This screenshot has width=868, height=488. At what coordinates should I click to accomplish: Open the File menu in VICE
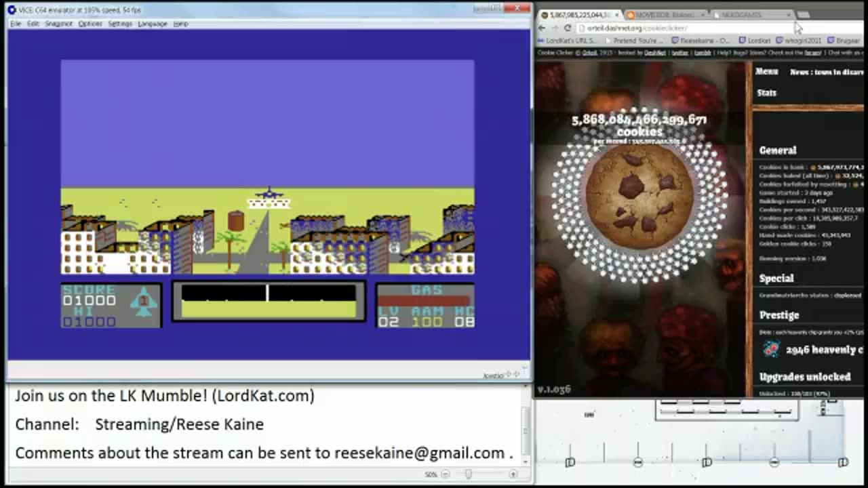pos(16,24)
